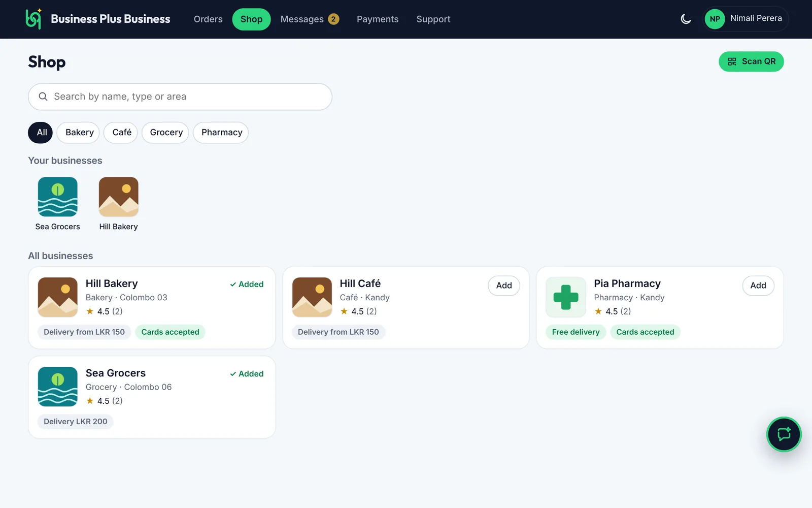Go to the Orders tab

pyautogui.click(x=208, y=19)
